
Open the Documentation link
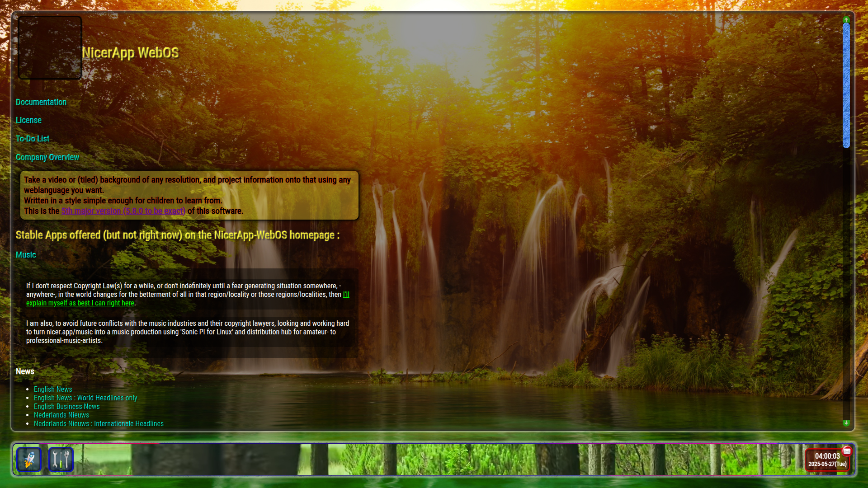[x=41, y=102]
